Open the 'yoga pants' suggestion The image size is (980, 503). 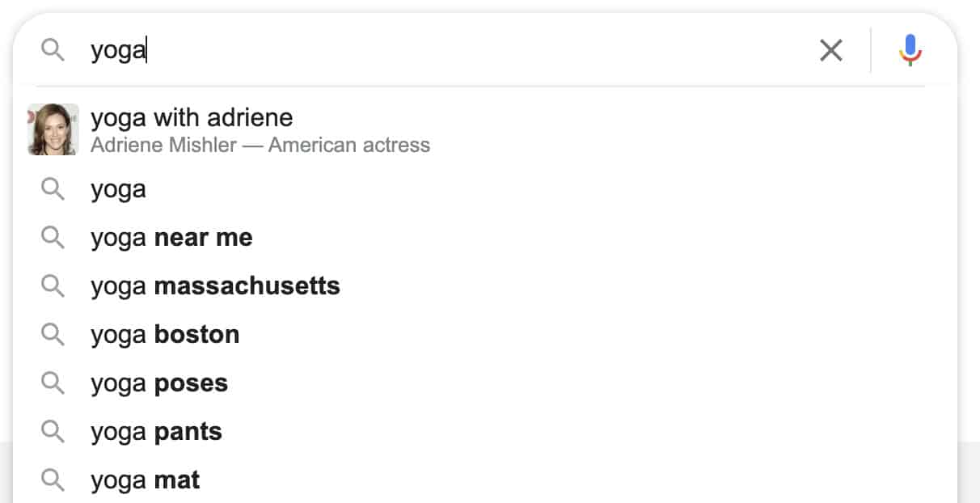click(156, 432)
